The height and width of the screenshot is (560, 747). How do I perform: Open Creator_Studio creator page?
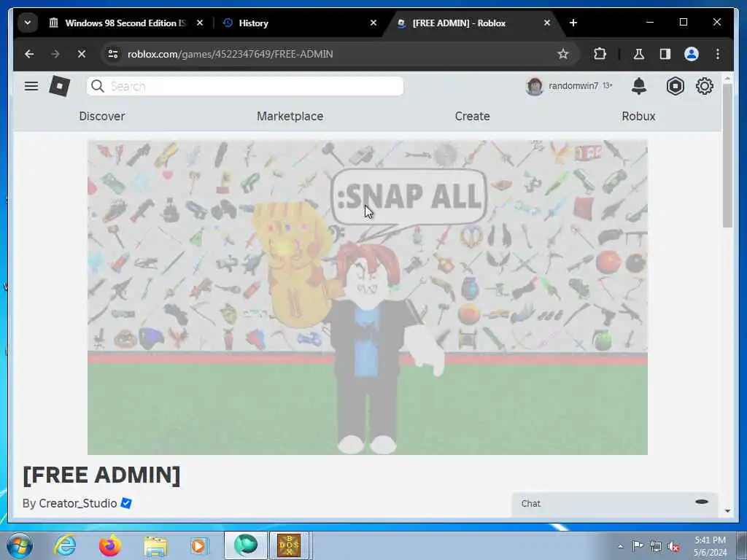77,503
